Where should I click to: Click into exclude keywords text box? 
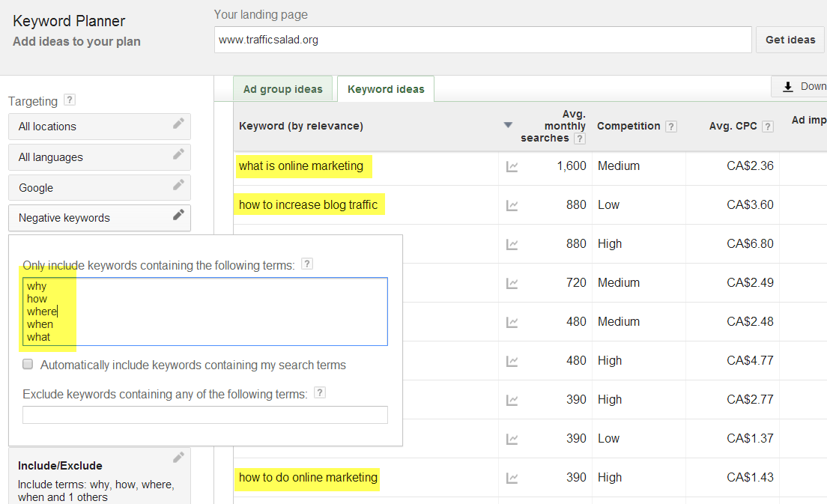click(205, 415)
